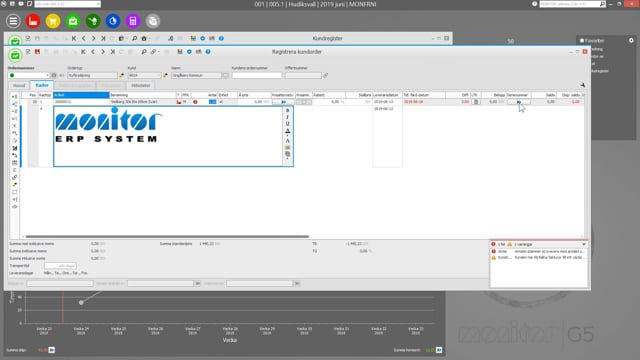640x360 pixels.
Task: Click the horizontal scrollbar under the rows grid
Action: [x=167, y=236]
